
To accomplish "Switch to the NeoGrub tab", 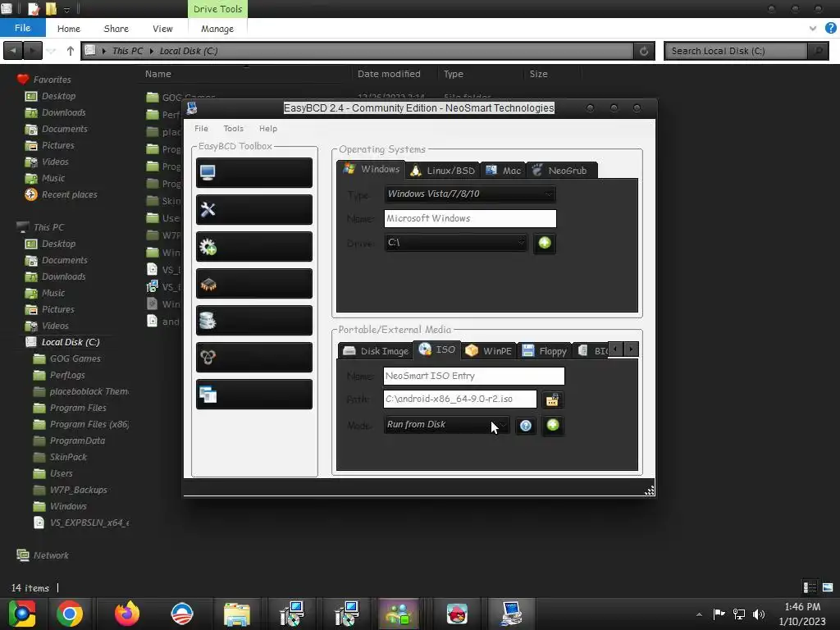I will [561, 171].
